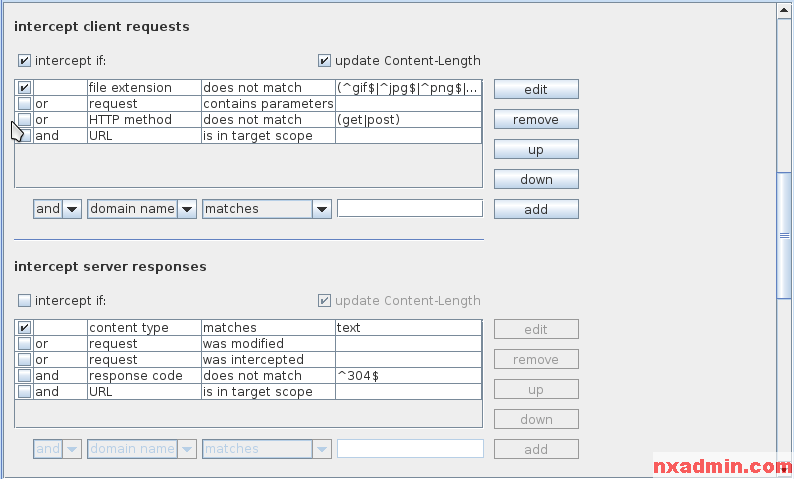Viewport: 794px width, 479px height.
Task: Enable server responses 'intercept if' checkbox
Action: click(x=25, y=301)
